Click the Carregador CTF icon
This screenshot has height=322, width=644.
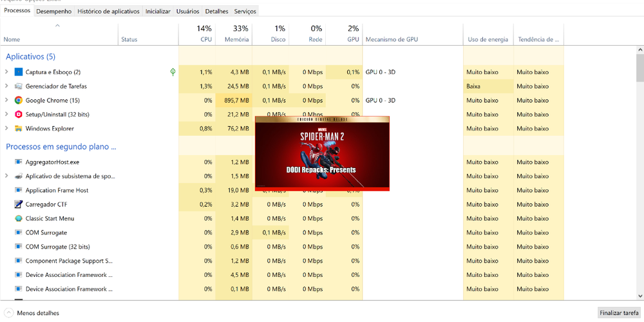19,204
